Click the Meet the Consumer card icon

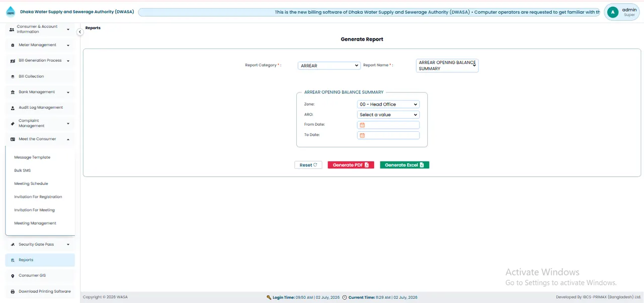pyautogui.click(x=13, y=139)
